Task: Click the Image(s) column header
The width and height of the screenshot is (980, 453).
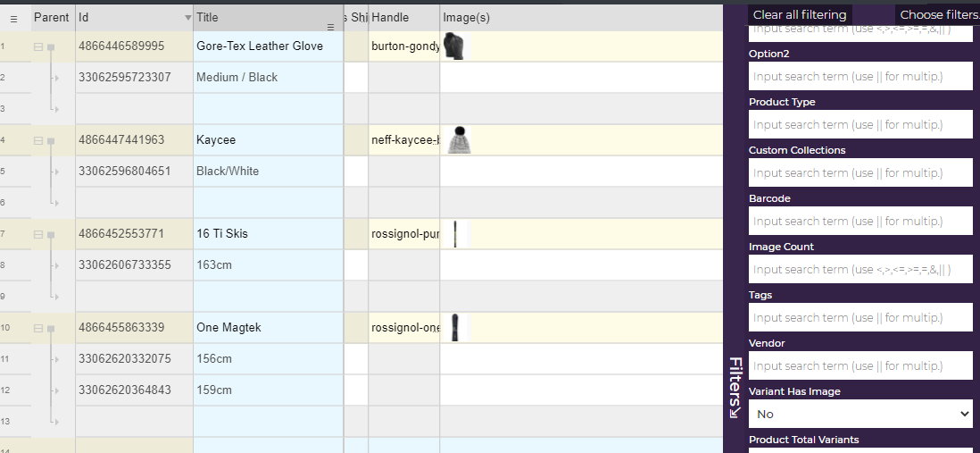Action: pos(467,18)
